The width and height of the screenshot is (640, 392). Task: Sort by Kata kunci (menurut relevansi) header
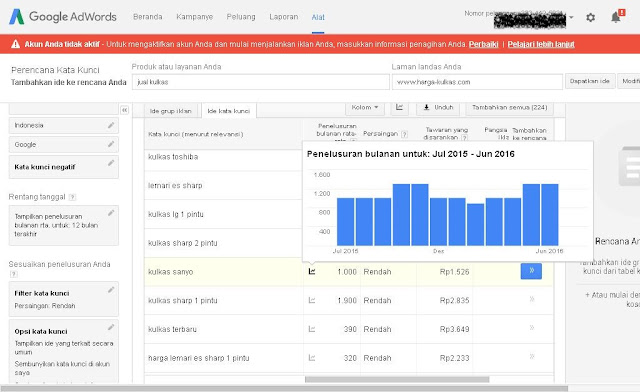[196, 134]
